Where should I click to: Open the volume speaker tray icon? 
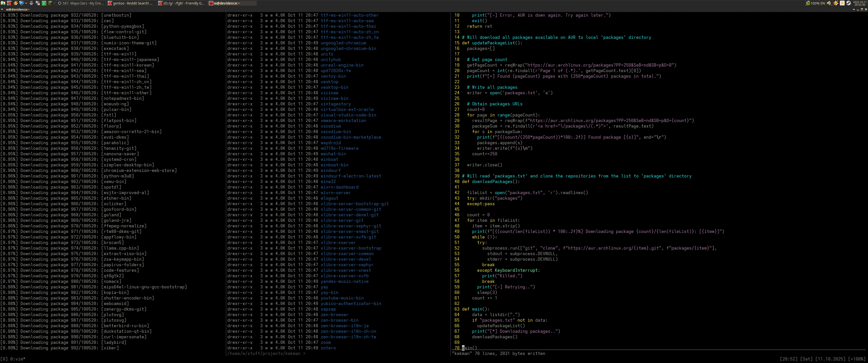click(829, 3)
